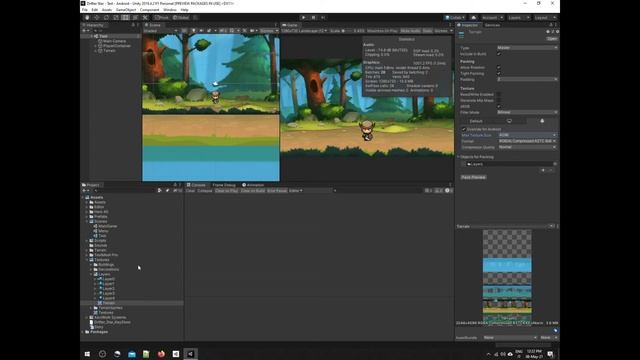
Task: Open the Account dropdown
Action: pos(492,18)
